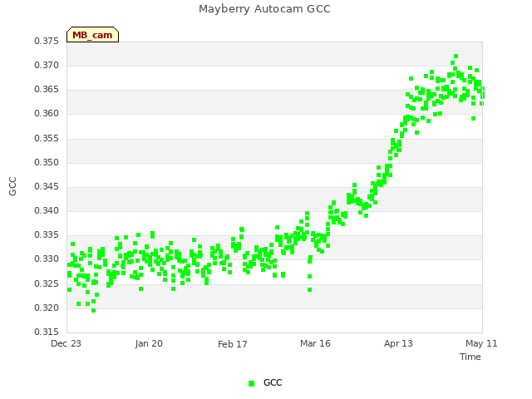Click the 0.330 y-axis value
532x399 pixels.
[x=47, y=259]
